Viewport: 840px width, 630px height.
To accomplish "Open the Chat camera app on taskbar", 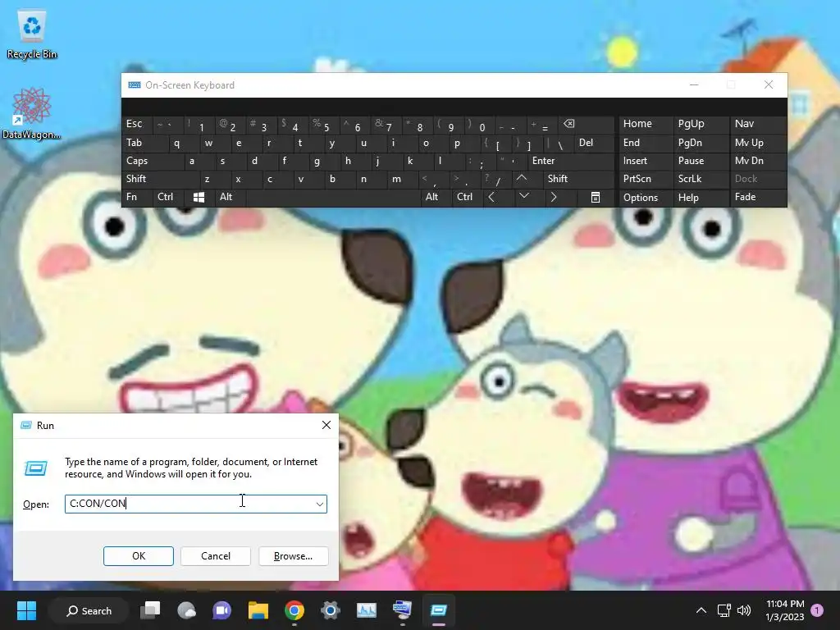I will (221, 610).
